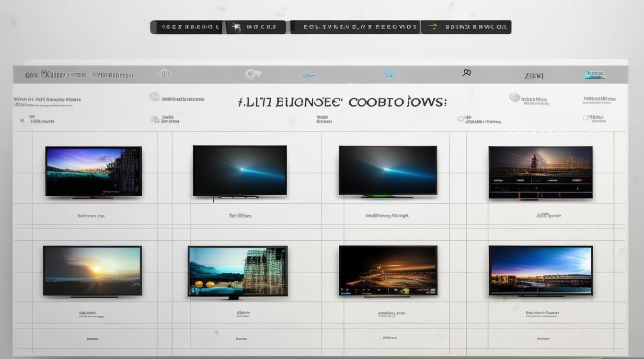Select the circle option at the far right of the filter row
The height and width of the screenshot is (359, 644).
(586, 118)
